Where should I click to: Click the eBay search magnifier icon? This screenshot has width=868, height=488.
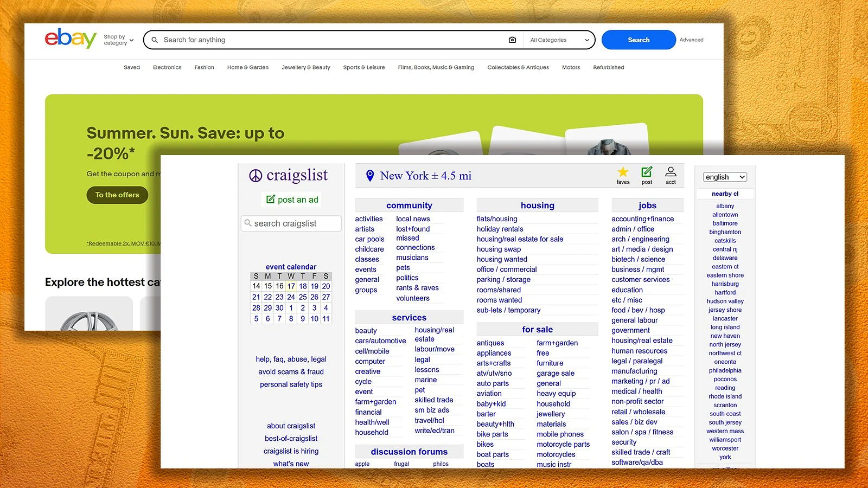(x=155, y=40)
